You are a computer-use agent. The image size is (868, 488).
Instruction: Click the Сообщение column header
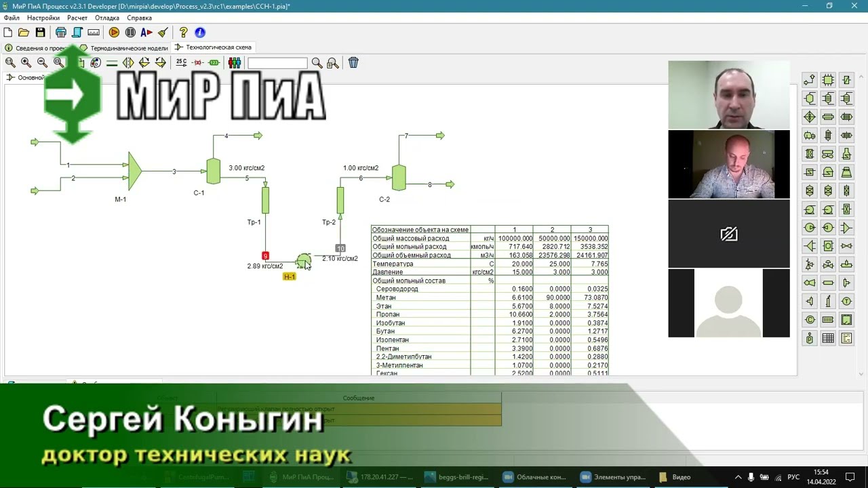[359, 398]
